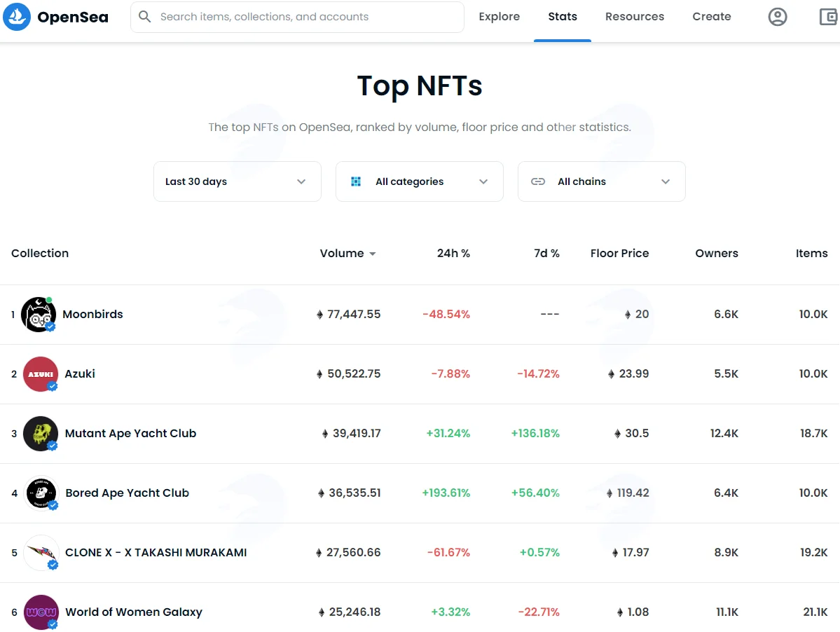
Task: Expand the All categories chevron
Action: [x=483, y=181]
